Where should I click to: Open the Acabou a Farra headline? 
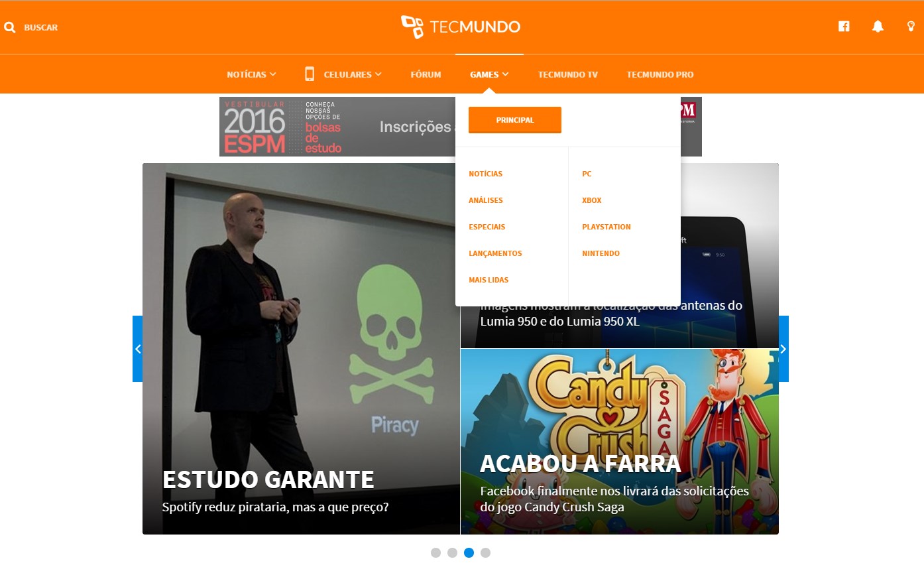581,463
